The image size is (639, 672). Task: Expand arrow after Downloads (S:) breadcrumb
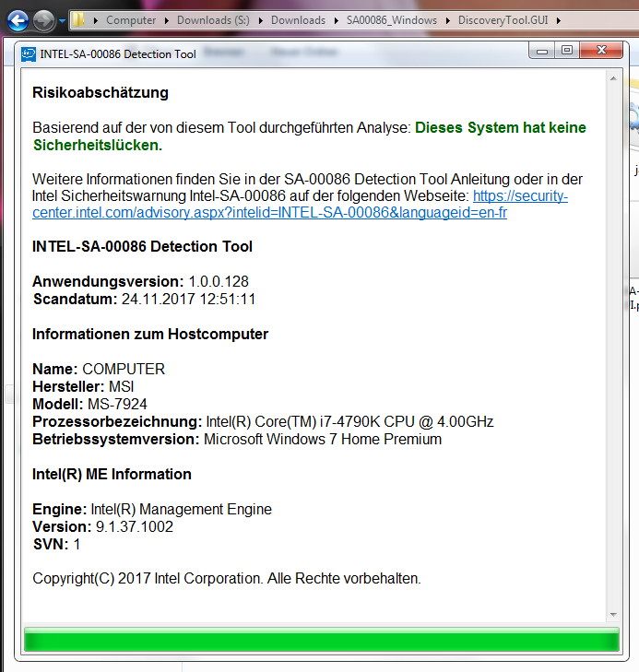pos(260,20)
